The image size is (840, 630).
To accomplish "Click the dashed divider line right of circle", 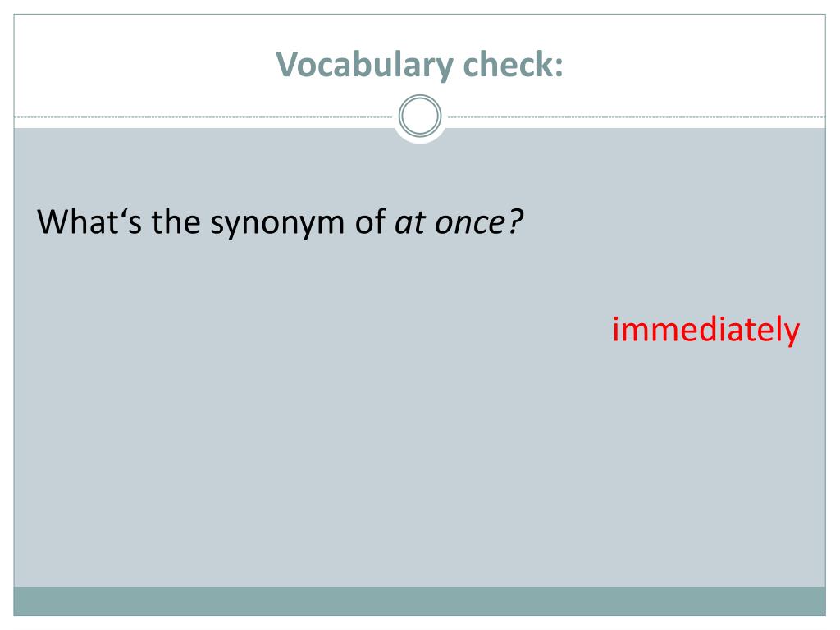I will click(x=637, y=116).
